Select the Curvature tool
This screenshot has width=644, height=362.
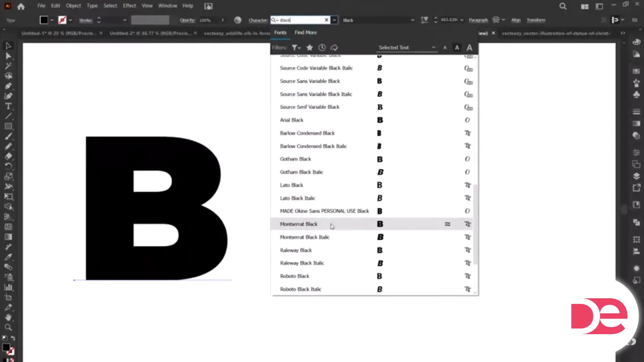(8, 96)
